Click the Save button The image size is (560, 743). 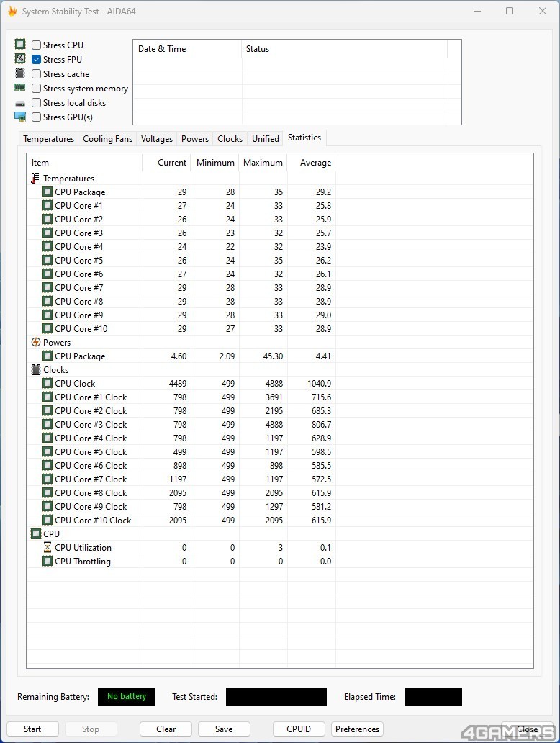pos(224,729)
